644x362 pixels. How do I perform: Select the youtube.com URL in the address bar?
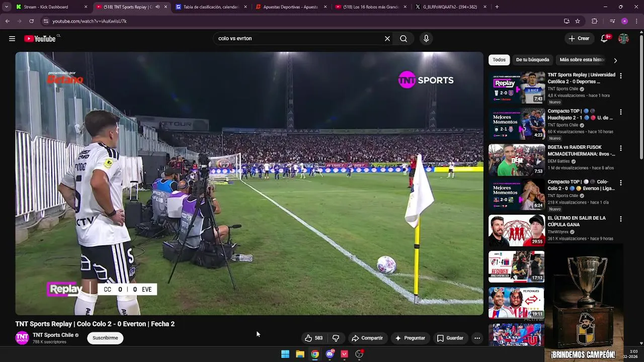(x=90, y=21)
